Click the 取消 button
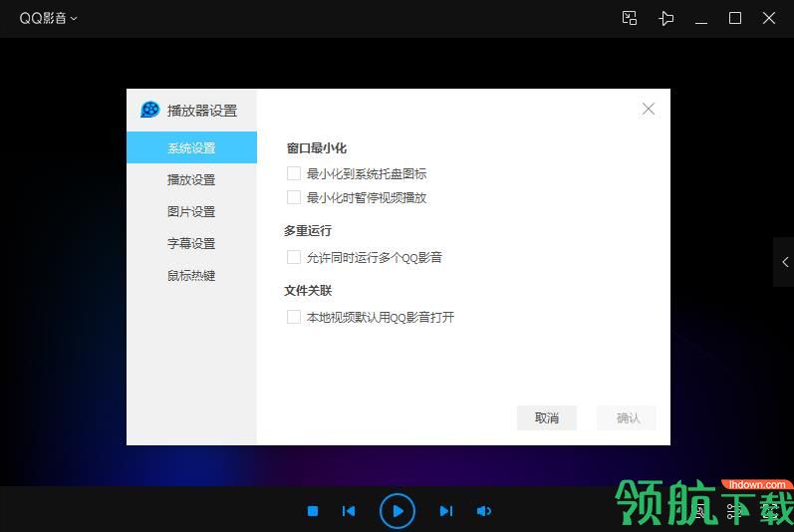This screenshot has height=532, width=794. pos(547,418)
